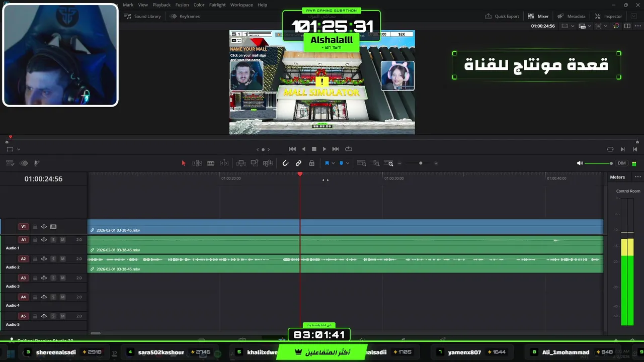Click the Custom Zoom icon
The height and width of the screenshot is (362, 644).
tap(388, 163)
